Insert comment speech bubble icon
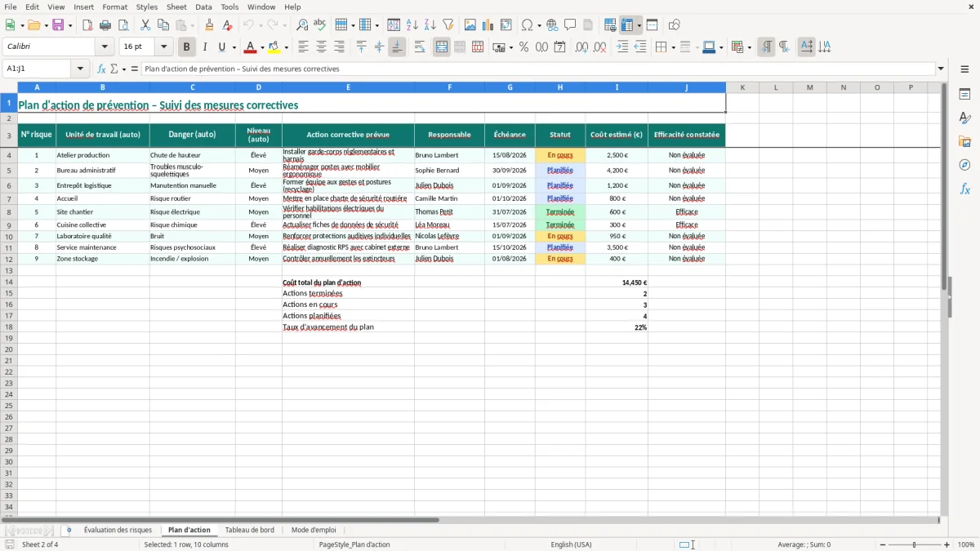 point(570,25)
